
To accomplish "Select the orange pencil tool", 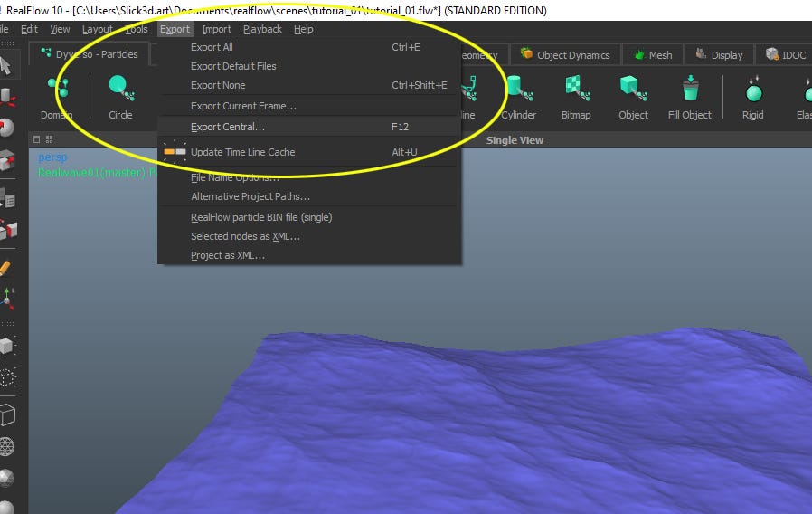I will pos(5,268).
